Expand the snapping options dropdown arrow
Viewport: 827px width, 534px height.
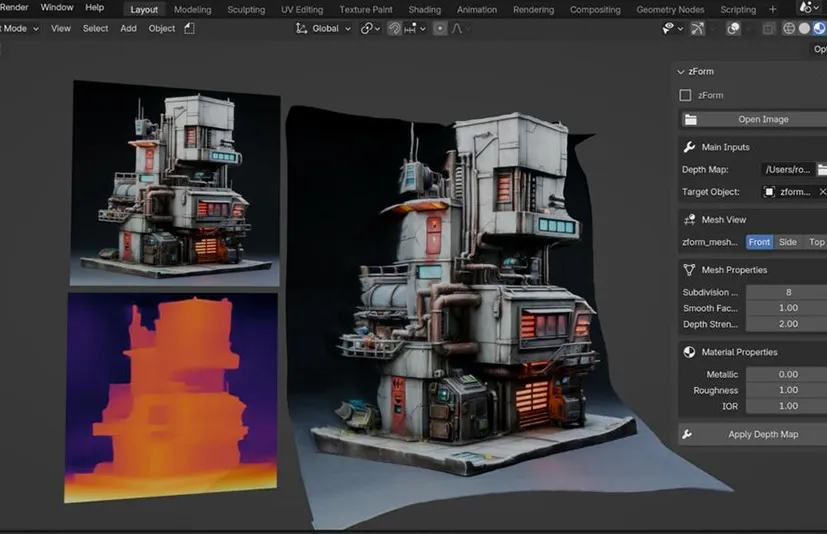coord(422,29)
